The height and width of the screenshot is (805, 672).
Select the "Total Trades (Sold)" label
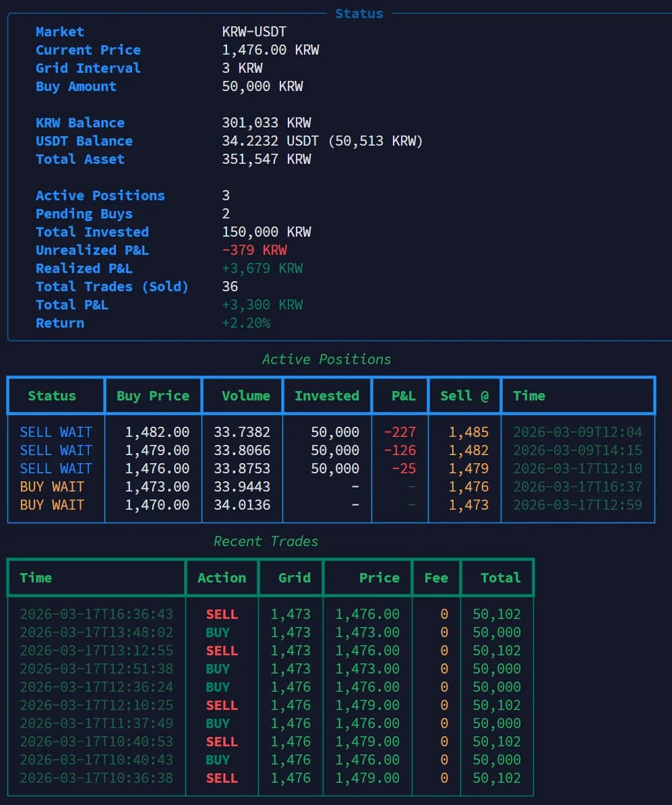click(x=112, y=287)
